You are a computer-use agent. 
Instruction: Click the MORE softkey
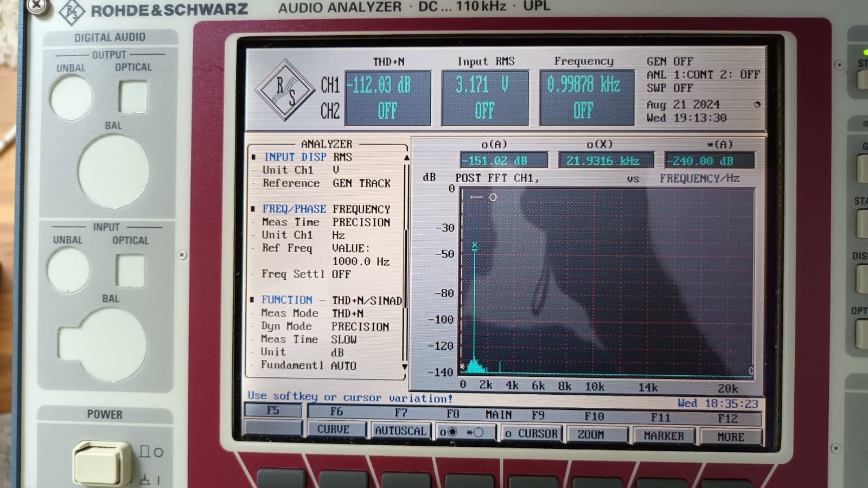tap(730, 436)
